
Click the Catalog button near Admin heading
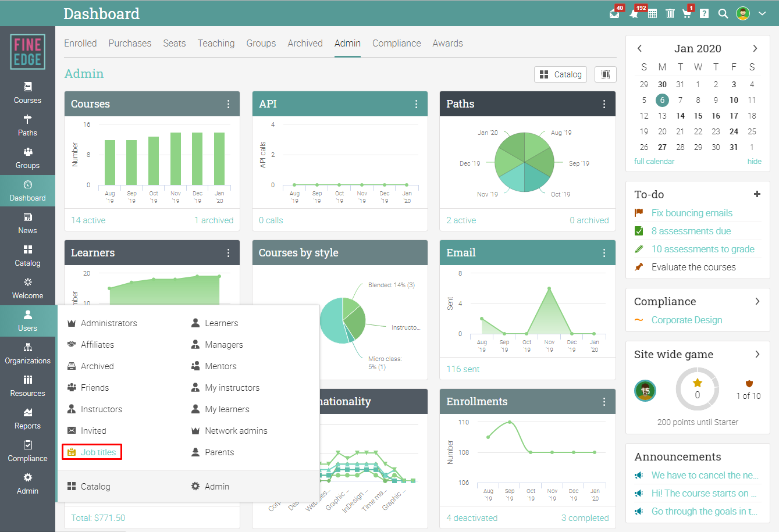point(561,74)
